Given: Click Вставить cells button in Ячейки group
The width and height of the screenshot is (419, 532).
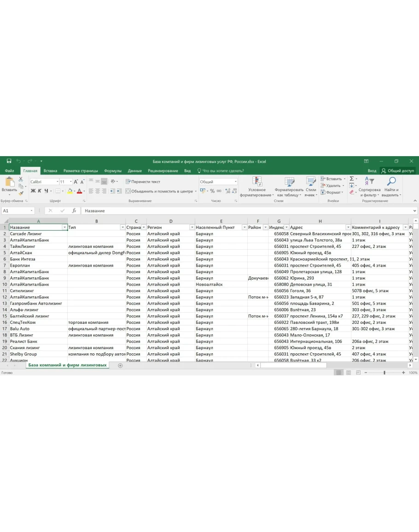Looking at the screenshot, I should point(333,179).
